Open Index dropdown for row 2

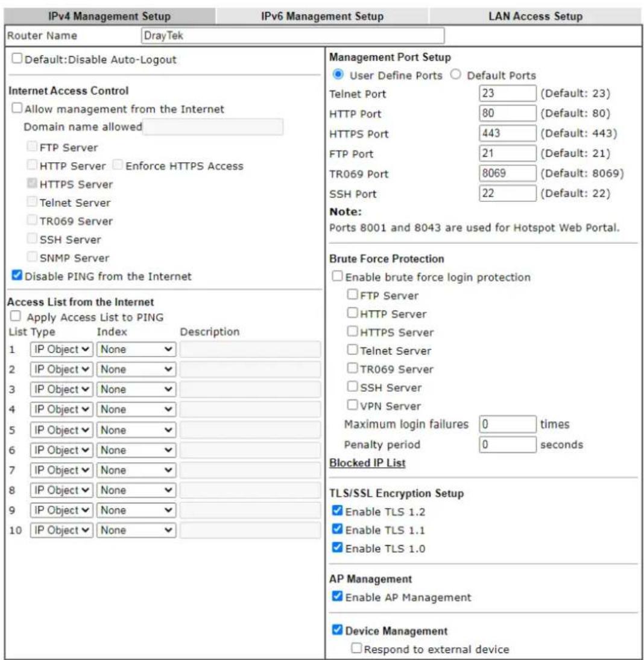pyautogui.click(x=136, y=369)
